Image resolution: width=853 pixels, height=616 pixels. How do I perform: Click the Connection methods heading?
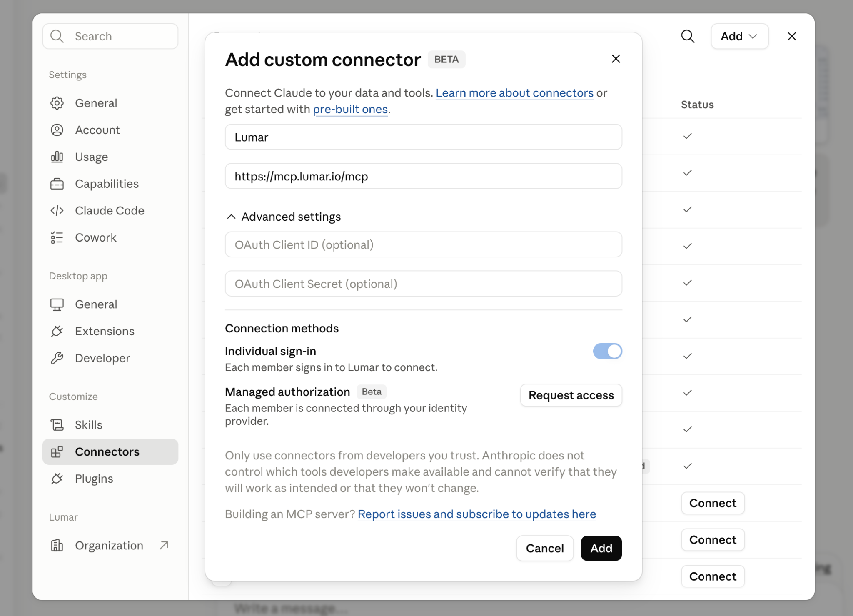tap(282, 328)
